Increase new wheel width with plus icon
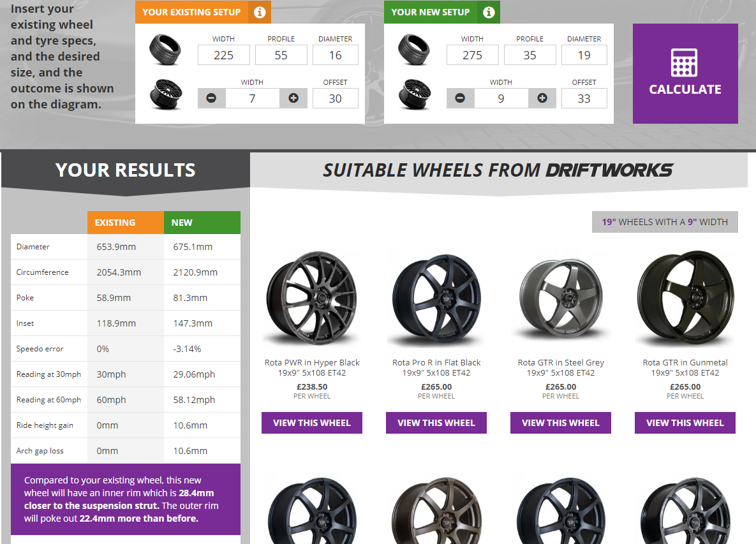 click(x=542, y=98)
